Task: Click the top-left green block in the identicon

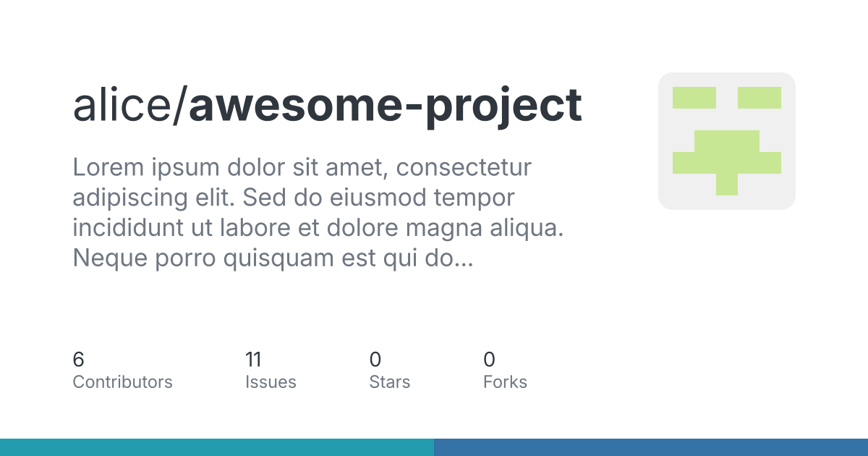Action: pyautogui.click(x=694, y=98)
